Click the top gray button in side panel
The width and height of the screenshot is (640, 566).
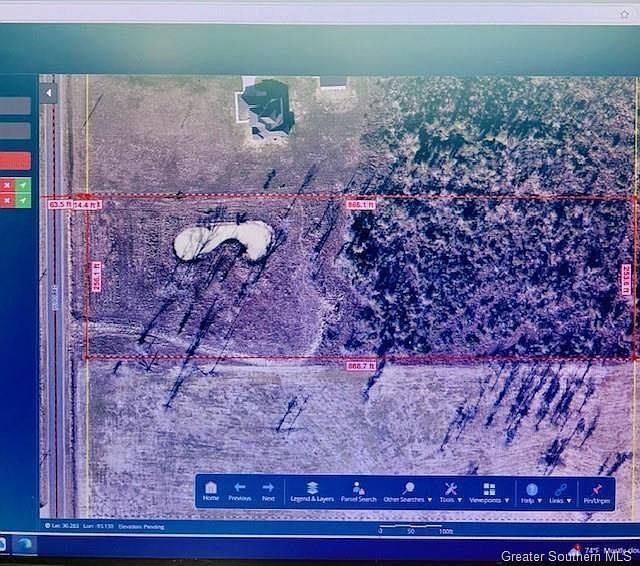point(15,106)
